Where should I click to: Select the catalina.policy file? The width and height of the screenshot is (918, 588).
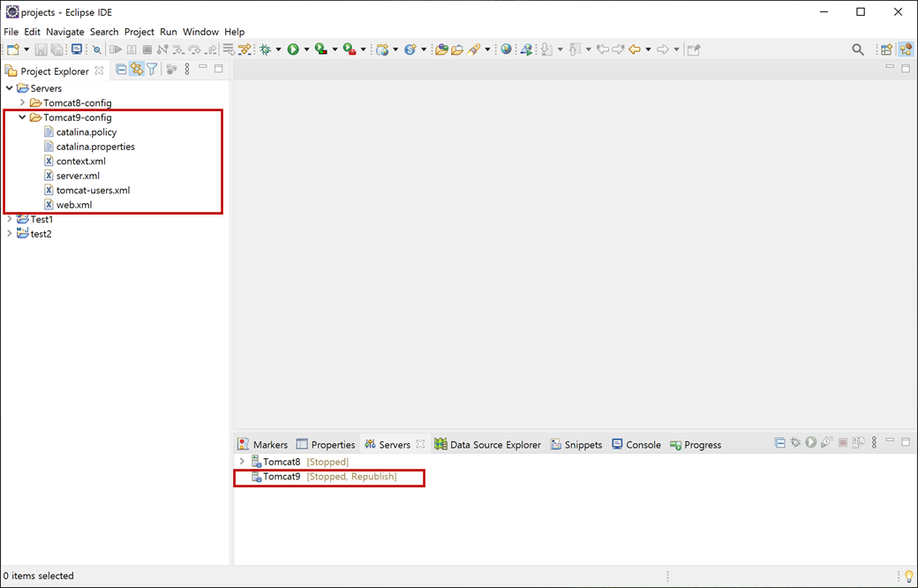(81, 132)
